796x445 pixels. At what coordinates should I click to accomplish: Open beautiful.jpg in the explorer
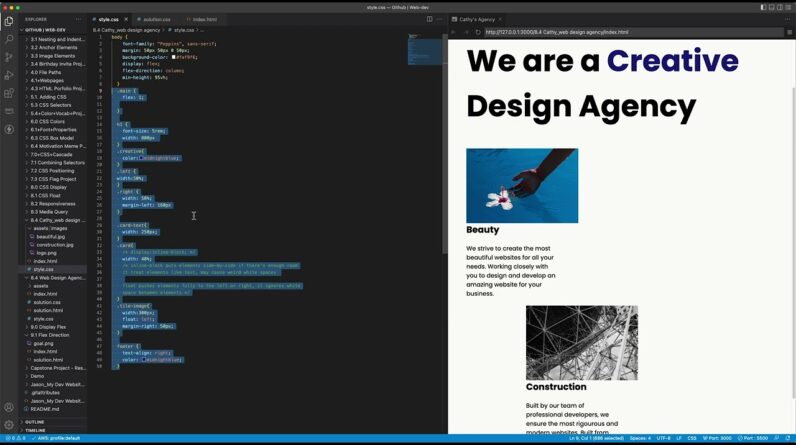tap(50, 236)
